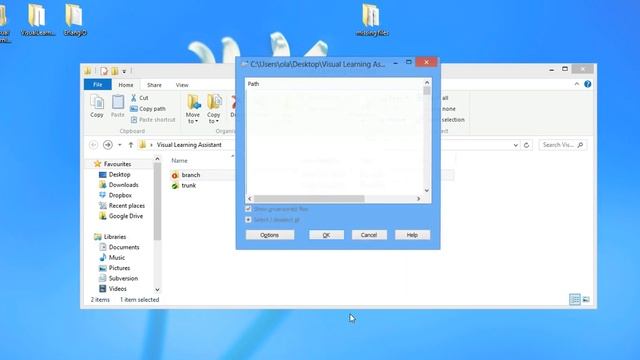Image resolution: width=640 pixels, height=360 pixels.
Task: Click quick access New folder icon in title bar
Action: (x=115, y=71)
